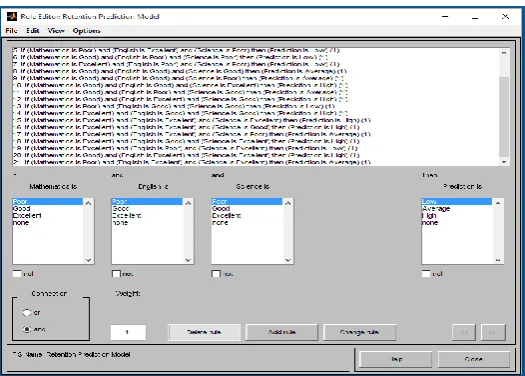This screenshot has width=525, height=376.
Task: Click the shift-left '<<' button
Action: 464,332
